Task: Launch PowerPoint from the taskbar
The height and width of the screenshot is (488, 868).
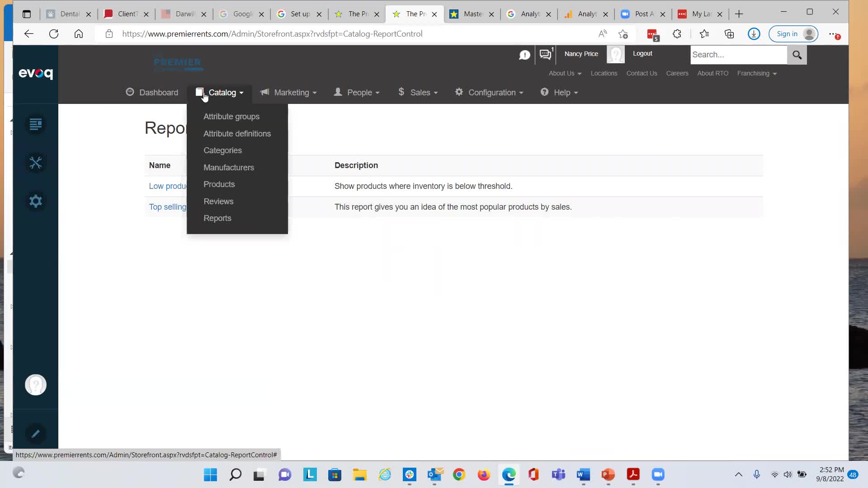Action: click(608, 475)
